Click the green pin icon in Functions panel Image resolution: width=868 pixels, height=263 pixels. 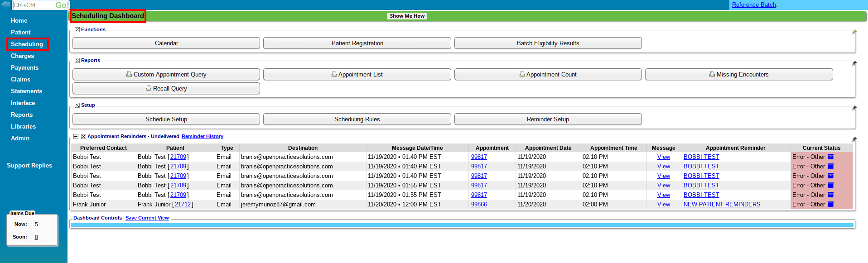[854, 32]
